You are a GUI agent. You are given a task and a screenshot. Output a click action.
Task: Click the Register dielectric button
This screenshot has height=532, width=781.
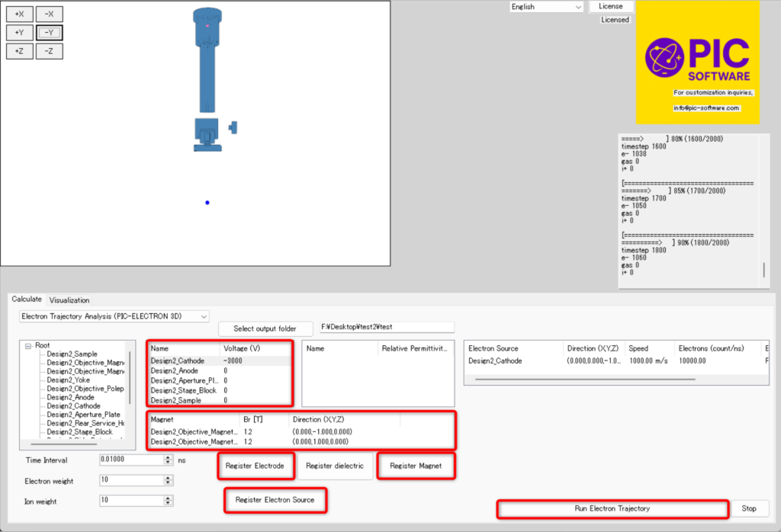[335, 466]
